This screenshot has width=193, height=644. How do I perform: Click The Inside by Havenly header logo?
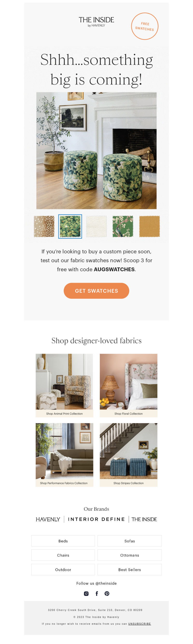pyautogui.click(x=96, y=22)
